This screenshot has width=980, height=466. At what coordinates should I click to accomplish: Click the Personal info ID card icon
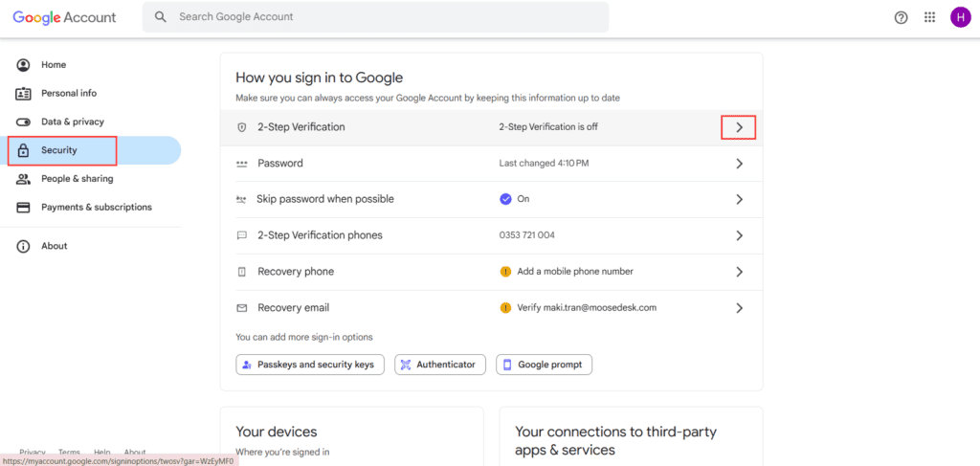click(23, 94)
